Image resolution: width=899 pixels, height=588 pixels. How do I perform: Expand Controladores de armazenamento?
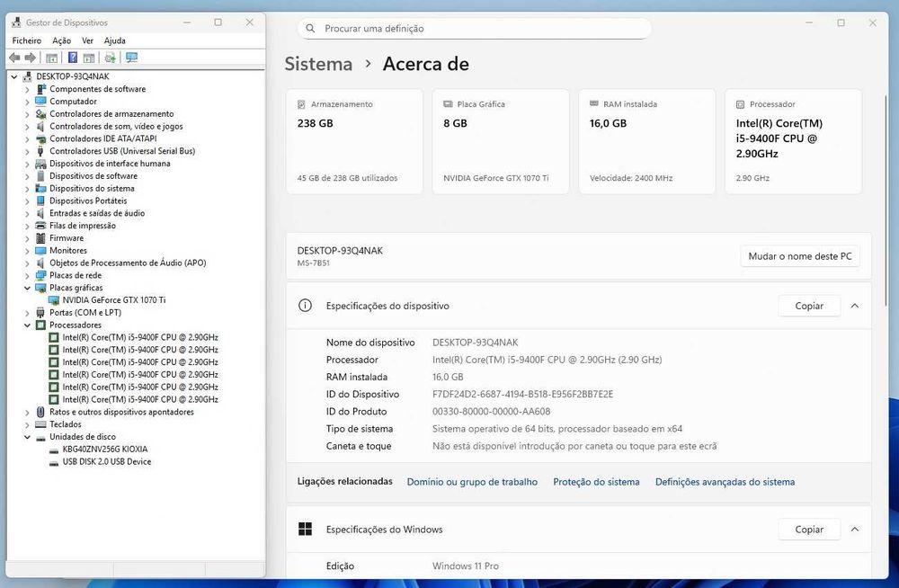27,113
